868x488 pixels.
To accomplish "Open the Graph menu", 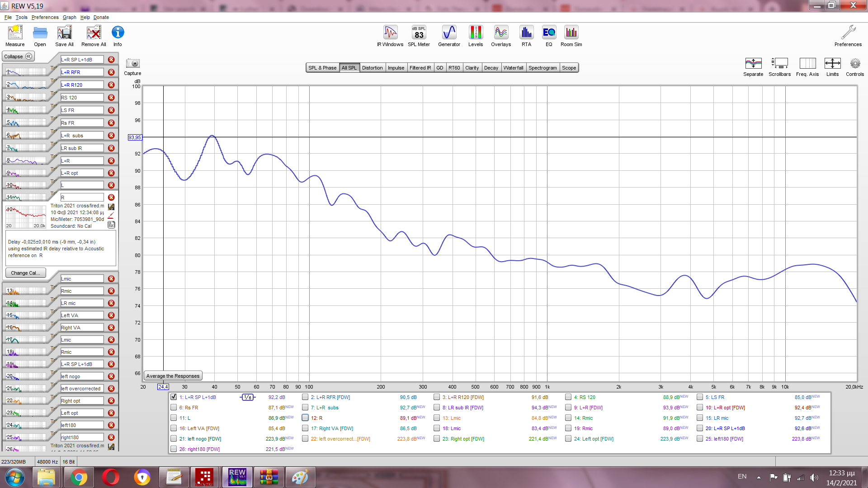I will 69,17.
